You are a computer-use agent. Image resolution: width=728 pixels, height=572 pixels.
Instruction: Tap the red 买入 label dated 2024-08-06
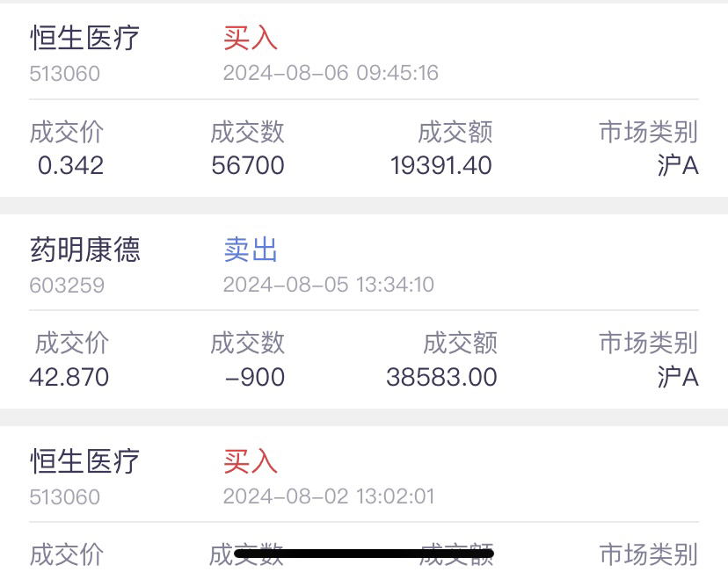click(251, 38)
